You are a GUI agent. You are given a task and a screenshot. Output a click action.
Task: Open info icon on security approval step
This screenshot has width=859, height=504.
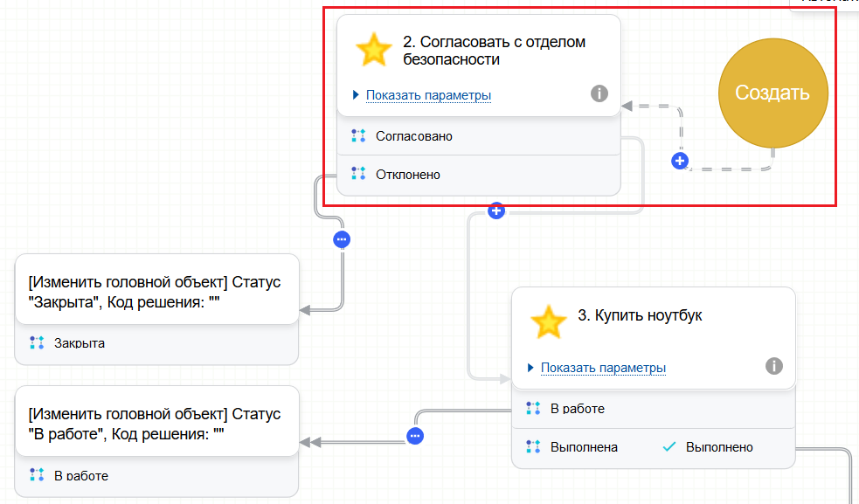click(599, 94)
